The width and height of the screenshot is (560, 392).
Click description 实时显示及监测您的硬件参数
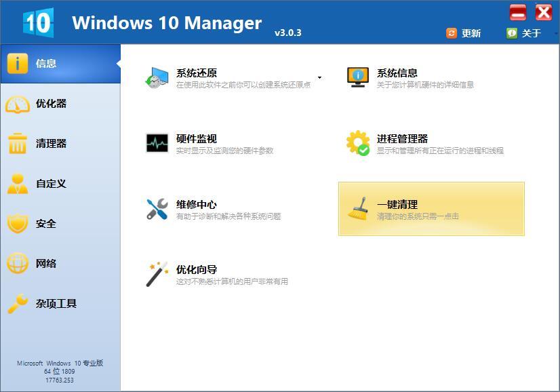pyautogui.click(x=224, y=151)
